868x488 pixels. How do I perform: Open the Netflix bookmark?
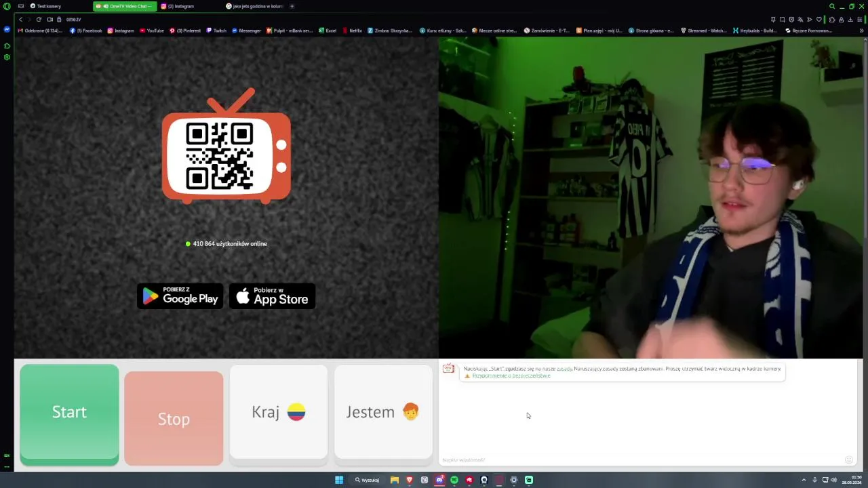tap(353, 30)
